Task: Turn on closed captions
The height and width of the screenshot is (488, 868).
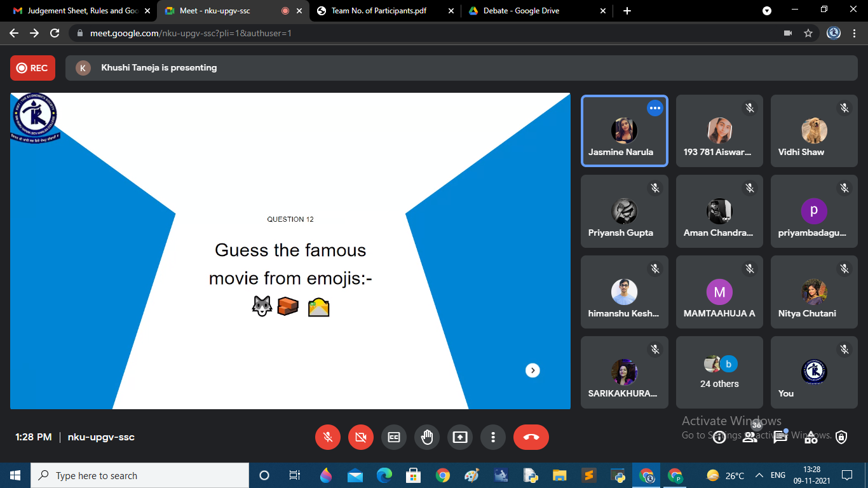Action: coord(394,437)
